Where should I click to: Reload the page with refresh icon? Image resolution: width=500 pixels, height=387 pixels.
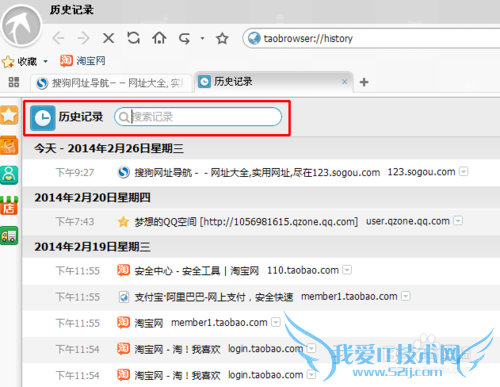(x=134, y=38)
